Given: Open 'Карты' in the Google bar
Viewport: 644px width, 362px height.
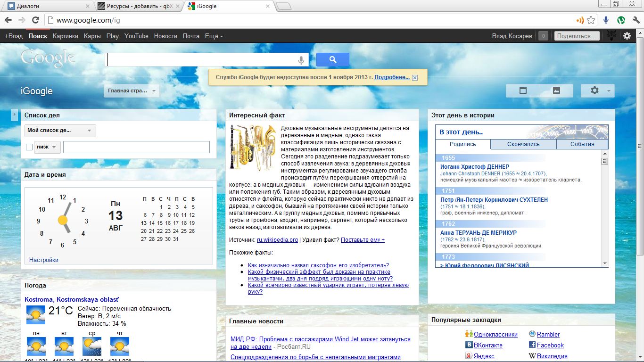Looking at the screenshot, I should click(x=92, y=36).
